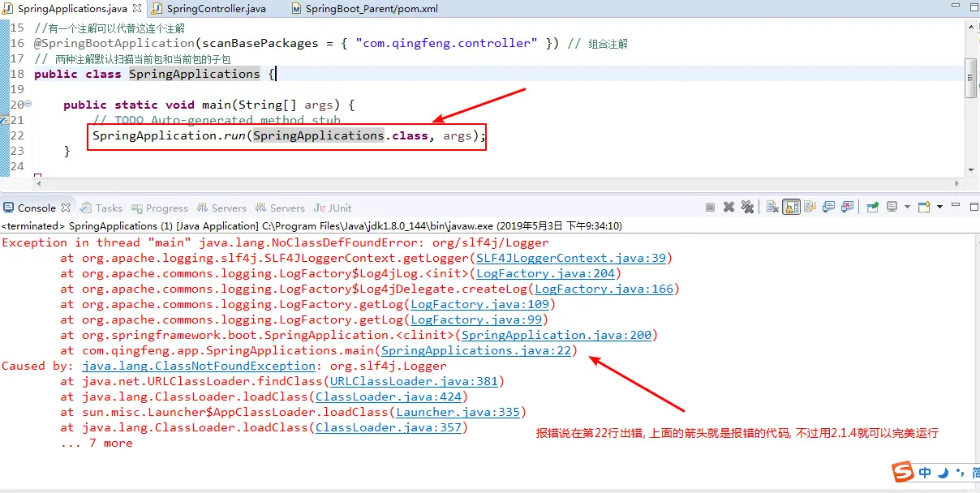The width and height of the screenshot is (980, 493).
Task: Remove all terminated launches
Action: tap(747, 207)
